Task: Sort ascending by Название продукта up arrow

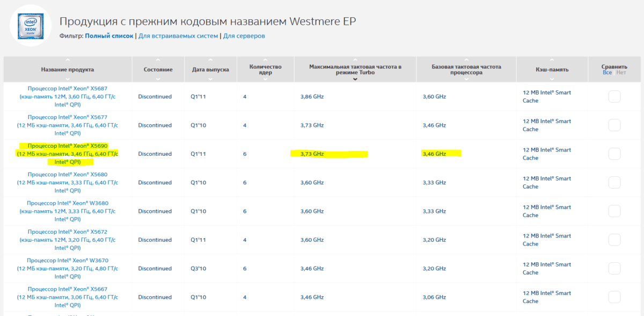Action: tap(68, 60)
